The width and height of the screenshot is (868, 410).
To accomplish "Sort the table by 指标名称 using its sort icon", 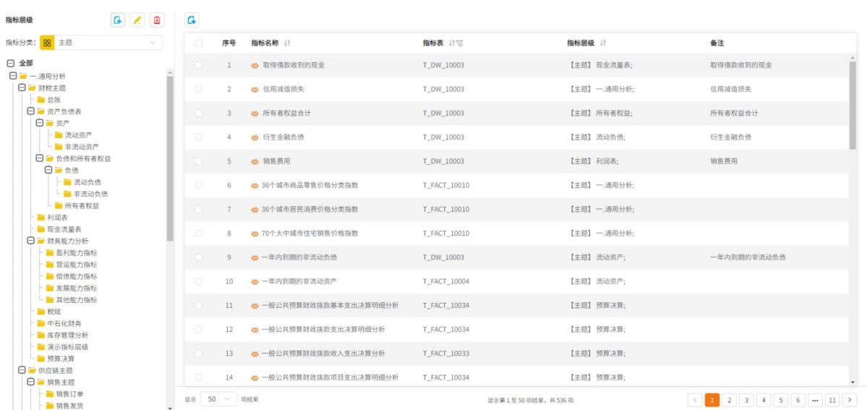I will (x=287, y=43).
